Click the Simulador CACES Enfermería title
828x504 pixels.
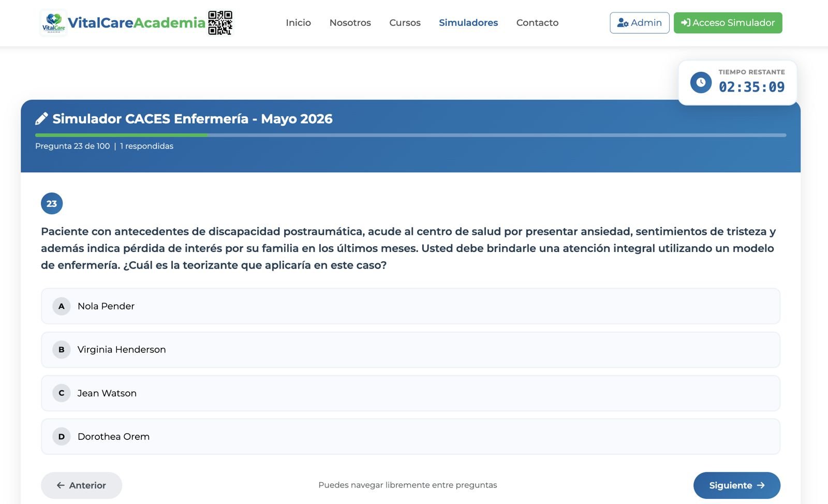tap(193, 118)
